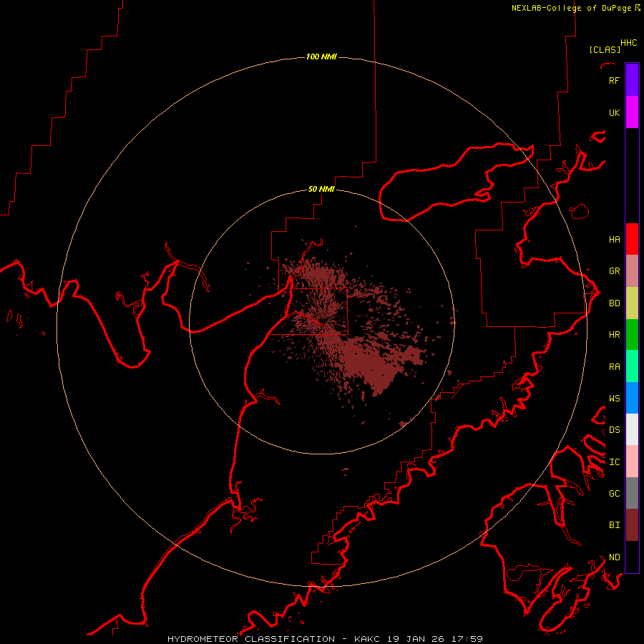Click the DS white legend swatch
The height and width of the screenshot is (644, 644).
tap(632, 429)
